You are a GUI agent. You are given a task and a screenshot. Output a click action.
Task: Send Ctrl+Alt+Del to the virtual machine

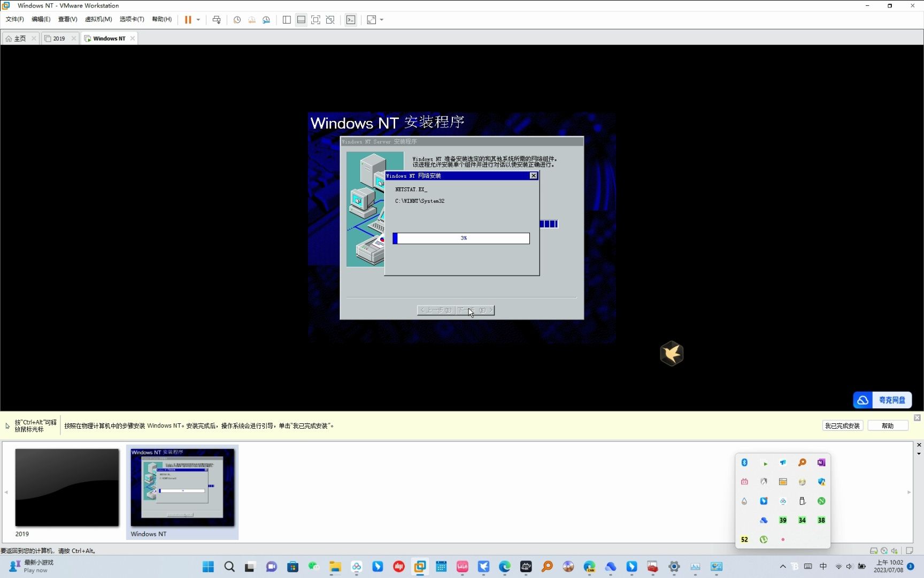(x=217, y=20)
